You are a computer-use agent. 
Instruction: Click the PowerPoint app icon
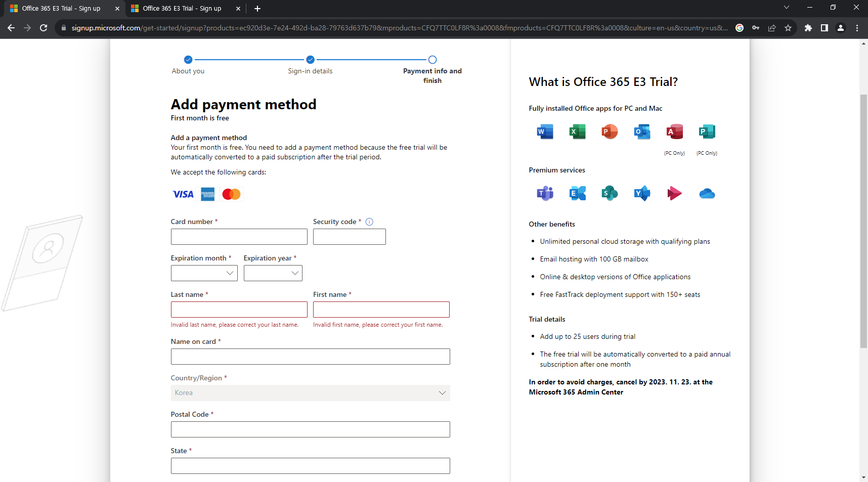point(610,132)
